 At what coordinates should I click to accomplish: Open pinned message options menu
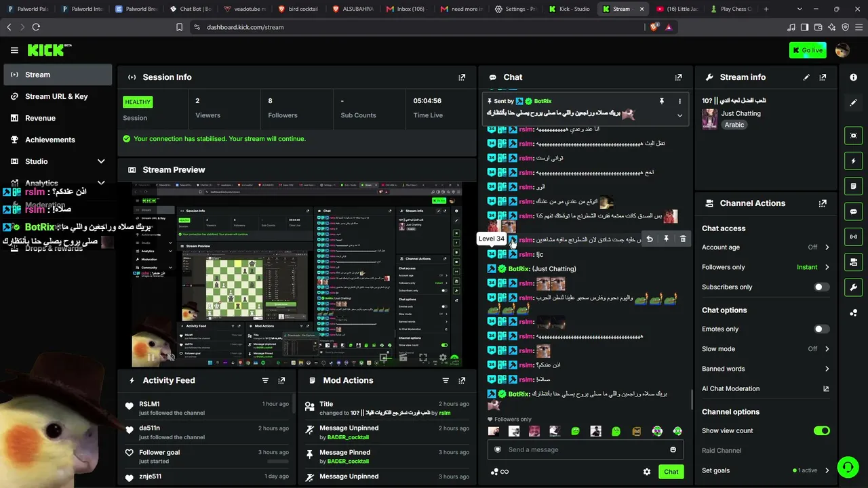(x=679, y=101)
